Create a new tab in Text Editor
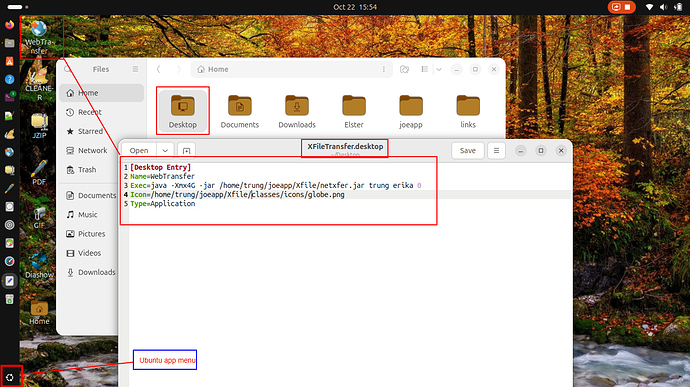This screenshot has height=387, width=690. (x=187, y=151)
